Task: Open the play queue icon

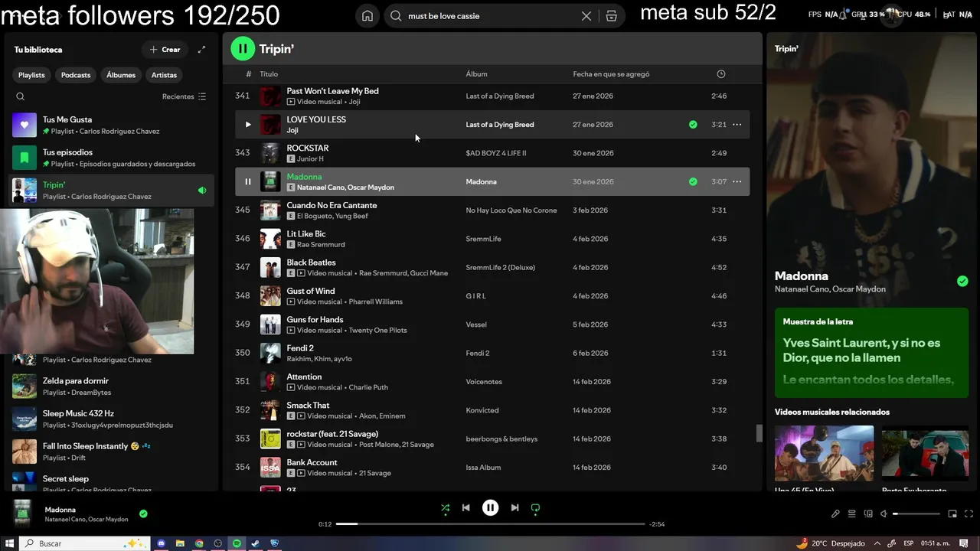Action: point(851,514)
